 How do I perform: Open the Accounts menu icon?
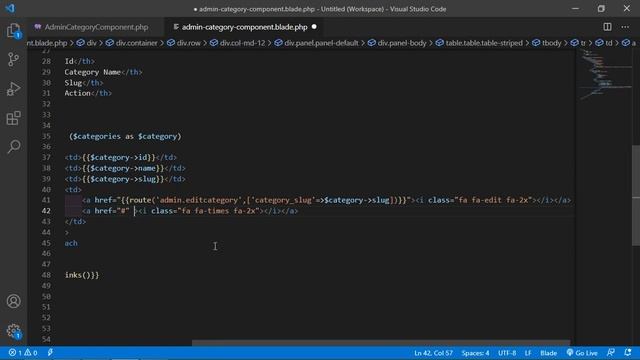[13, 301]
